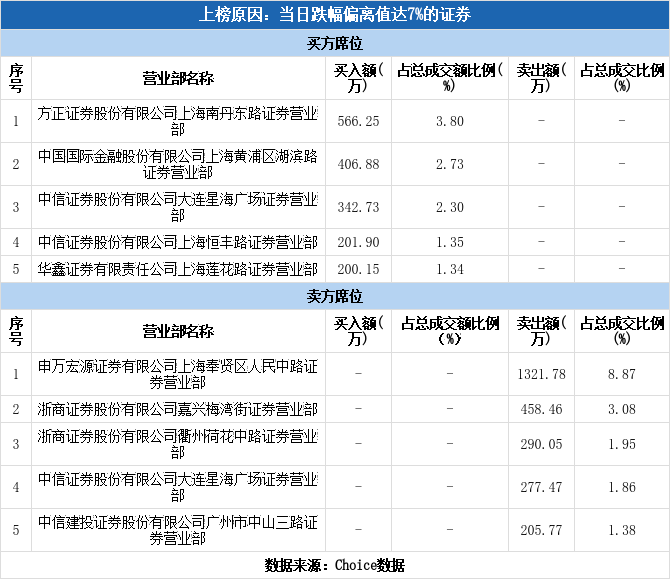Select the 买方席位 section header
Viewport: 670px width, 579px height.
point(335,43)
